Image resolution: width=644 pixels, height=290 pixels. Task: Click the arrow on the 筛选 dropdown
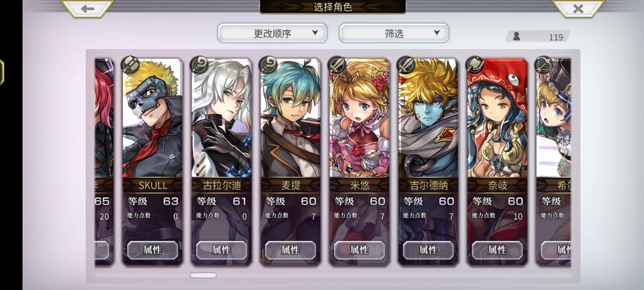437,33
